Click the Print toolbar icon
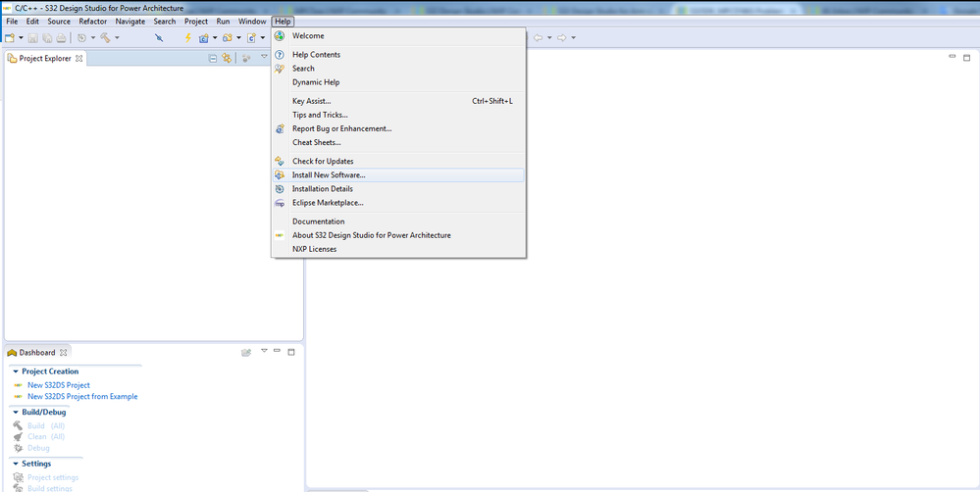This screenshot has height=492, width=980. pyautogui.click(x=61, y=38)
